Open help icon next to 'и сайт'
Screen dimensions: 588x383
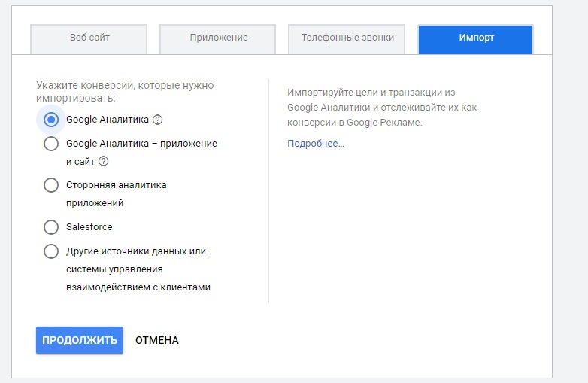104,161
